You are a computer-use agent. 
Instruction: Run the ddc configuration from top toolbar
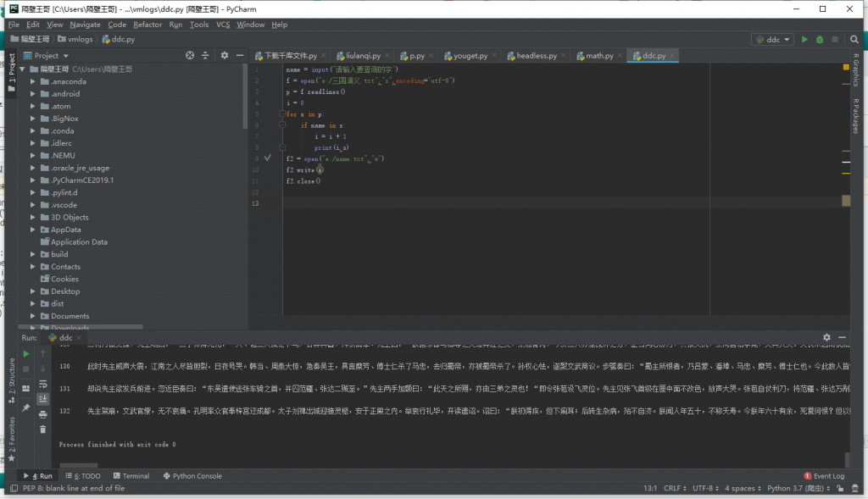point(805,39)
